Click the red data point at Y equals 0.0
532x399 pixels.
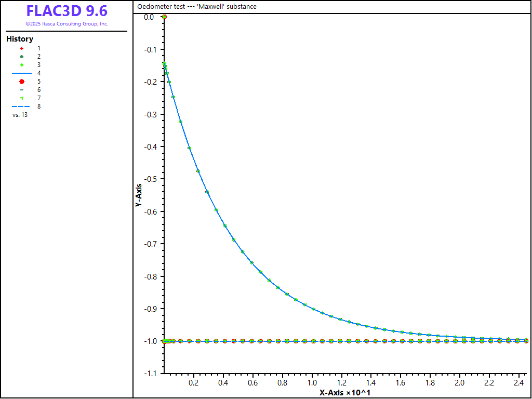[164, 17]
